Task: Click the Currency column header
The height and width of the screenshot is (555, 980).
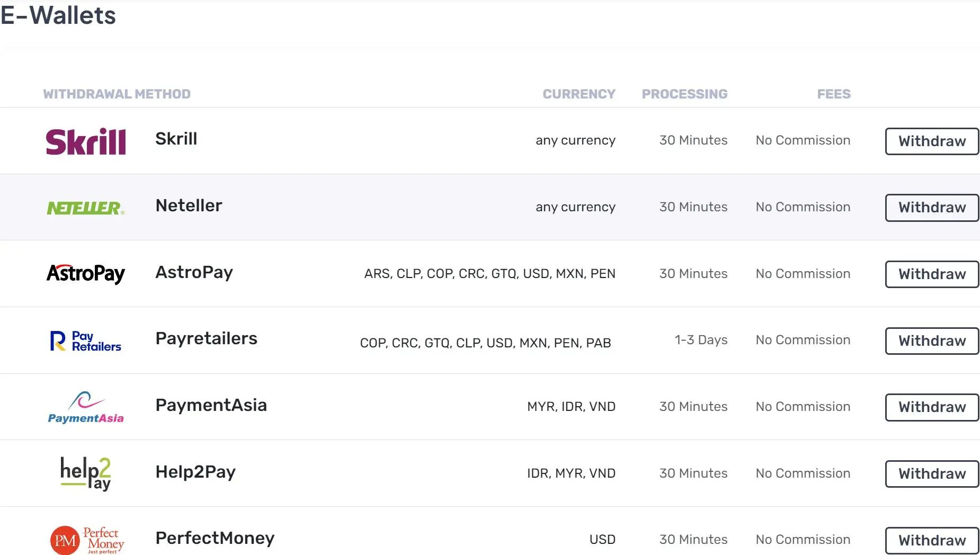Action: pyautogui.click(x=579, y=94)
